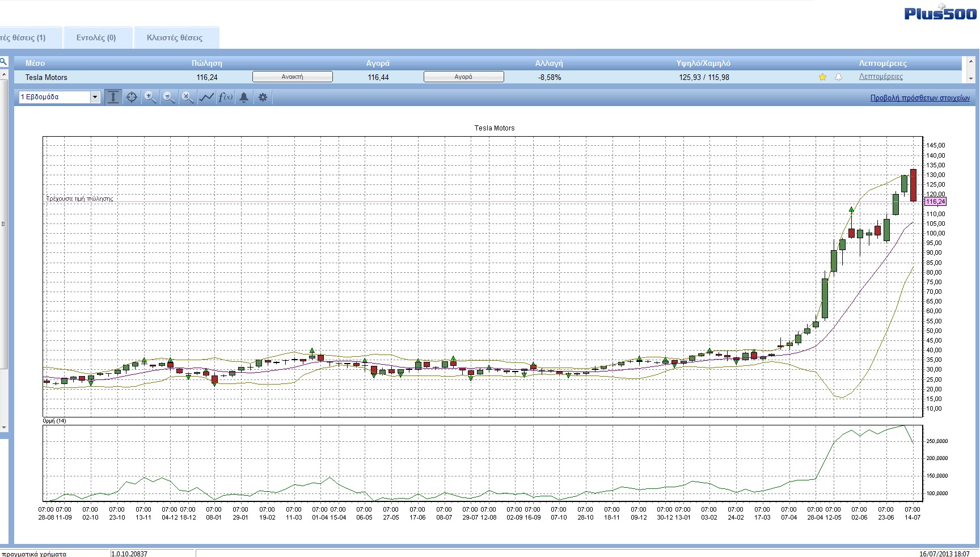
Task: Set a price alert with toolbar bell
Action: pyautogui.click(x=244, y=97)
